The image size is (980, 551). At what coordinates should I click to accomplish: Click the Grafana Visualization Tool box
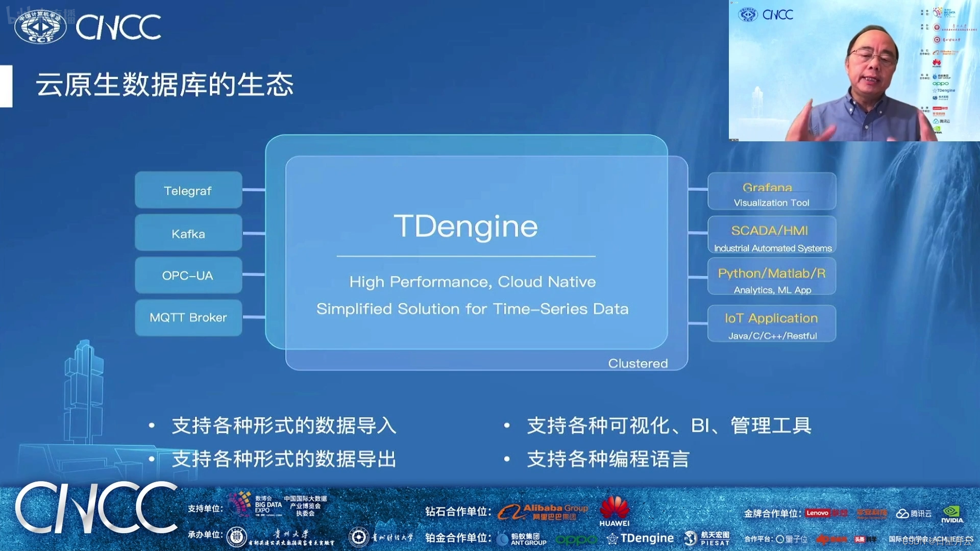click(771, 193)
